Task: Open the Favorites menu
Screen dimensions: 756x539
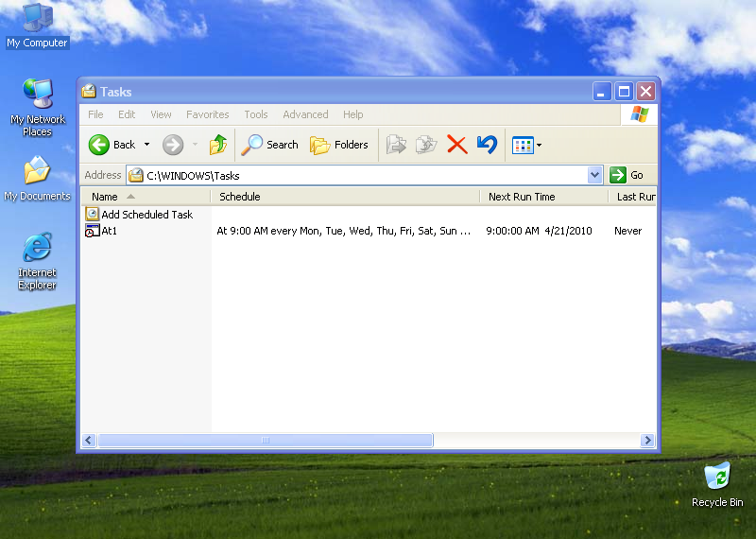Action: 207,114
